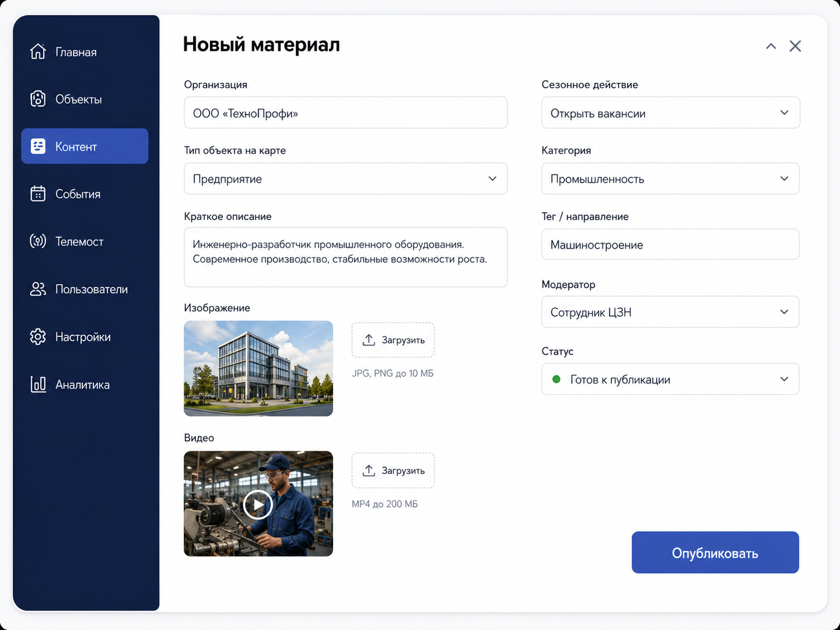Click the green status dot
Viewport: 840px width, 630px height.
pyautogui.click(x=556, y=379)
